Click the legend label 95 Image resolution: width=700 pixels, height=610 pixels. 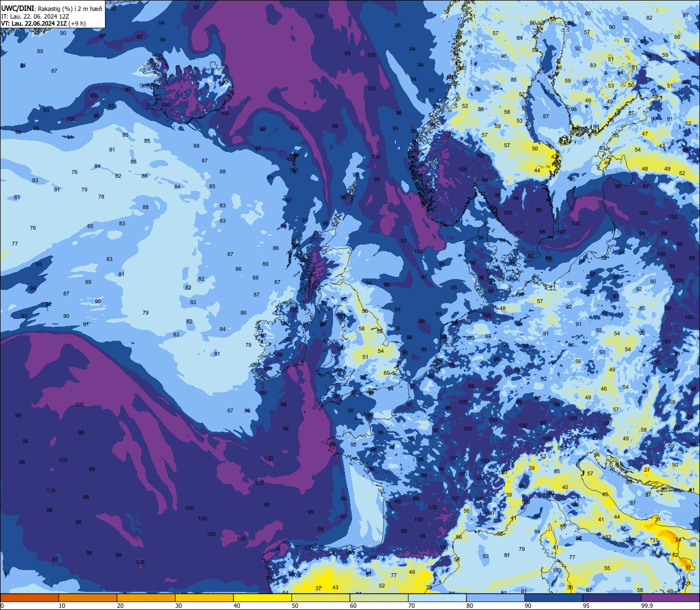(586, 606)
